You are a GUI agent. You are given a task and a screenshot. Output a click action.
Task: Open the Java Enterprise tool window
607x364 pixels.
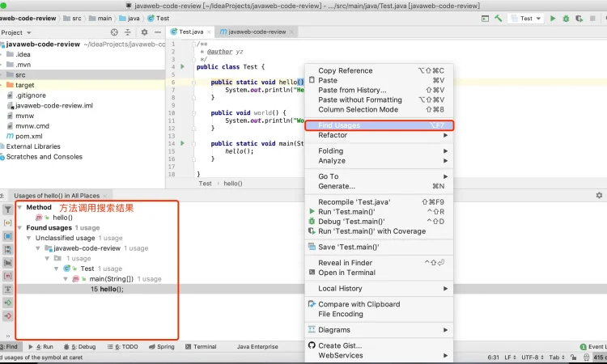coord(257,346)
